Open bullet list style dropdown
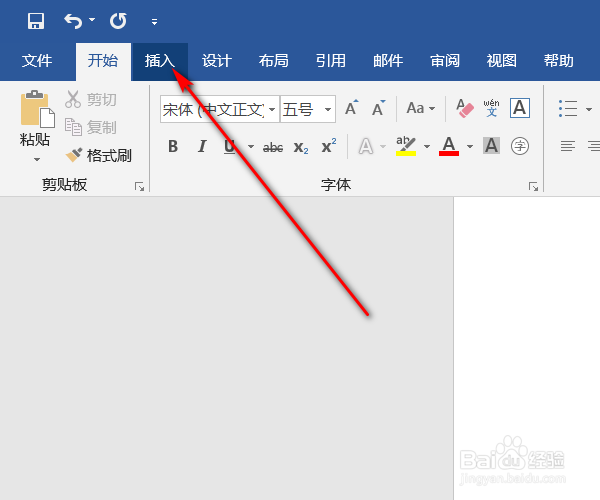 point(589,109)
